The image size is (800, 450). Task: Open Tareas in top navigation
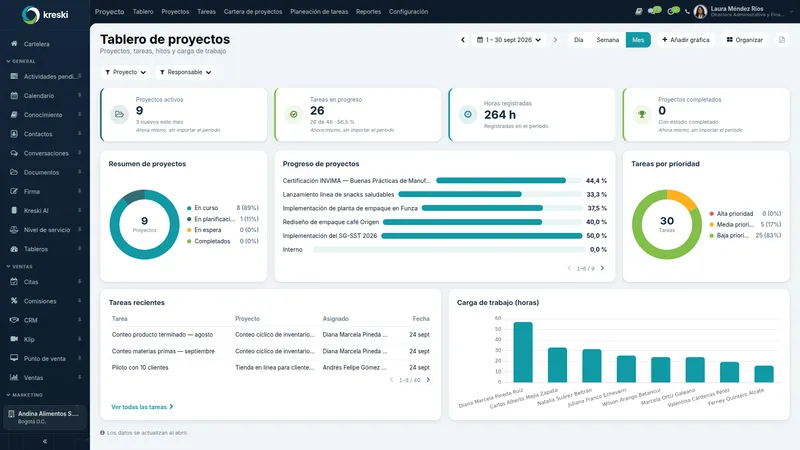tap(207, 12)
